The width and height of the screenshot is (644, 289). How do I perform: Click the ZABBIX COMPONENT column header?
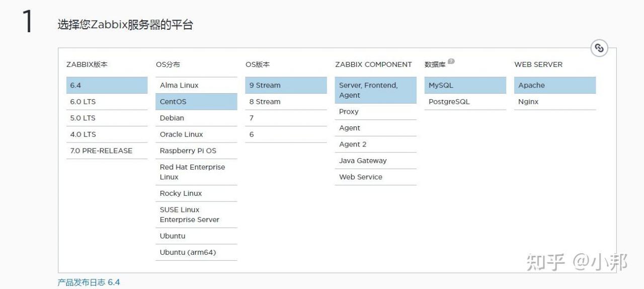(373, 64)
